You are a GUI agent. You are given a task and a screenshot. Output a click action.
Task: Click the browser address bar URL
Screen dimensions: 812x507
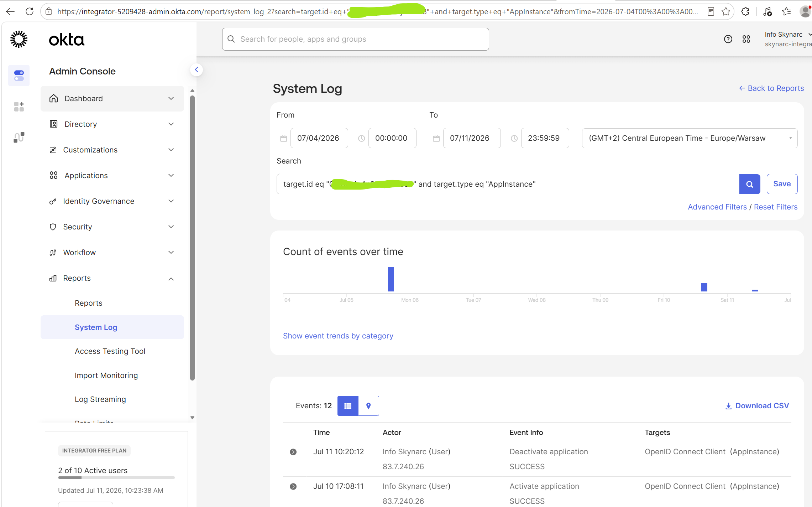pyautogui.click(x=377, y=12)
